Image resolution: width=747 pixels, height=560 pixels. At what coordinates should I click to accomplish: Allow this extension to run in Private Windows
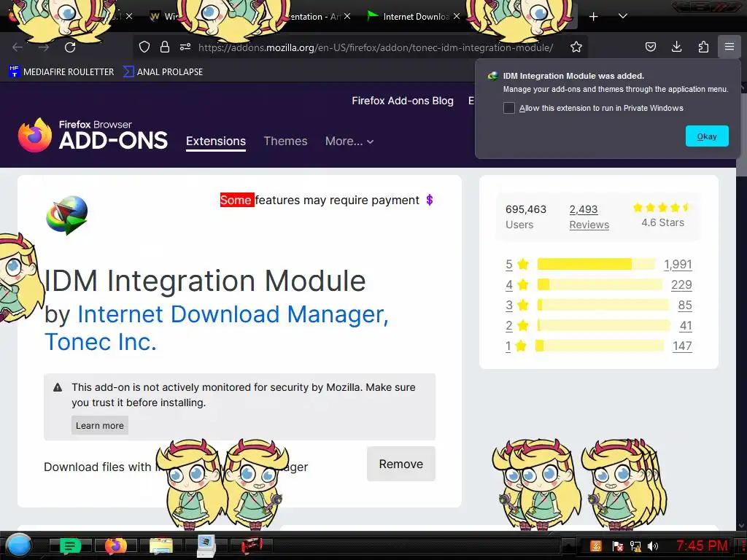pos(508,108)
